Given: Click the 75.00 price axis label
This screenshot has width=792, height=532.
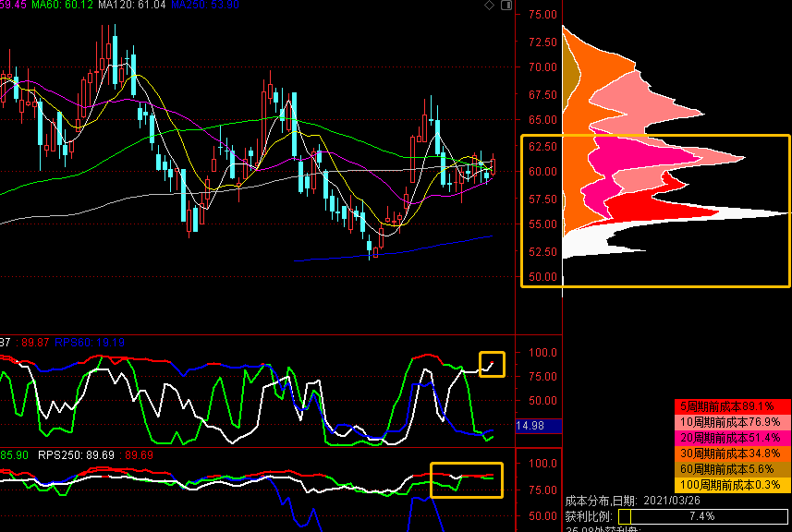Looking at the screenshot, I should (x=543, y=15).
